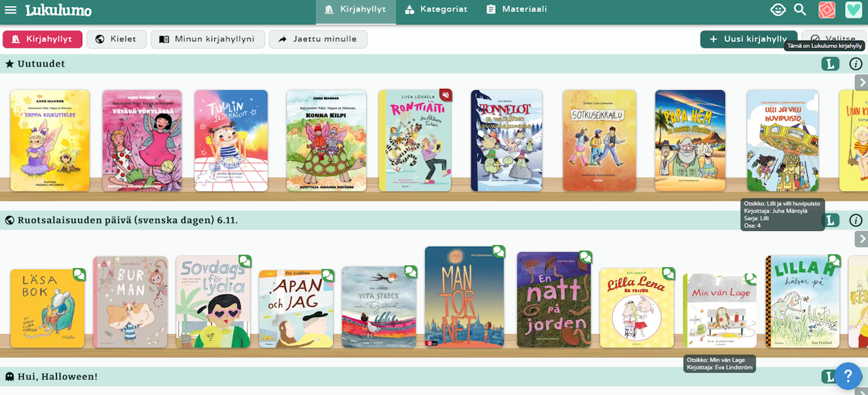The height and width of the screenshot is (395, 868).
Task: Advance the Uutuudet shelf with right arrow
Action: [x=861, y=82]
